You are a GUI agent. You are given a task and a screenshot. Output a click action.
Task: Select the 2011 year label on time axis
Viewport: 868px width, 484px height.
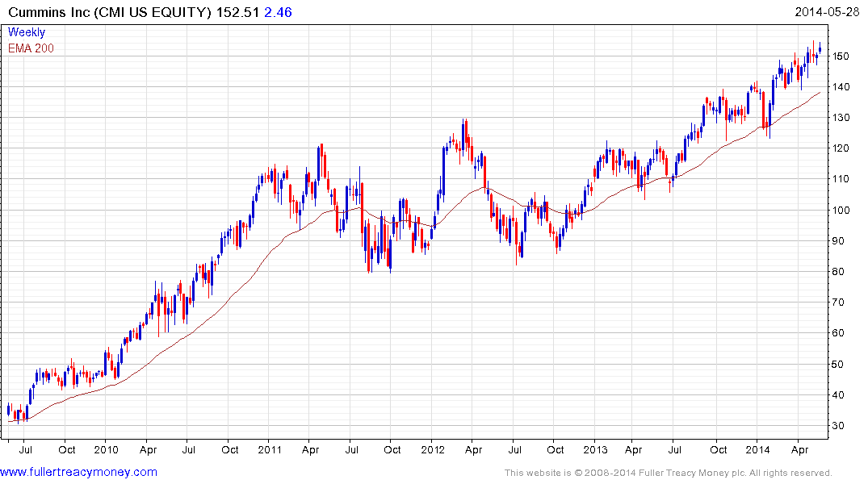(270, 449)
